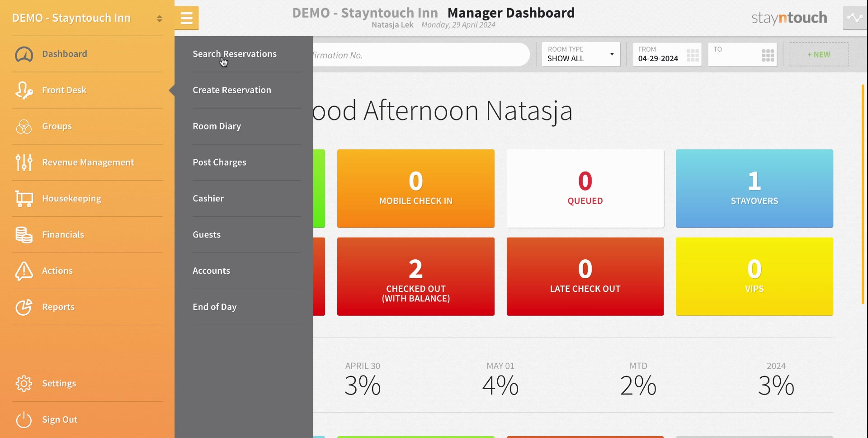Open Reports label in the sidebar

(x=58, y=307)
